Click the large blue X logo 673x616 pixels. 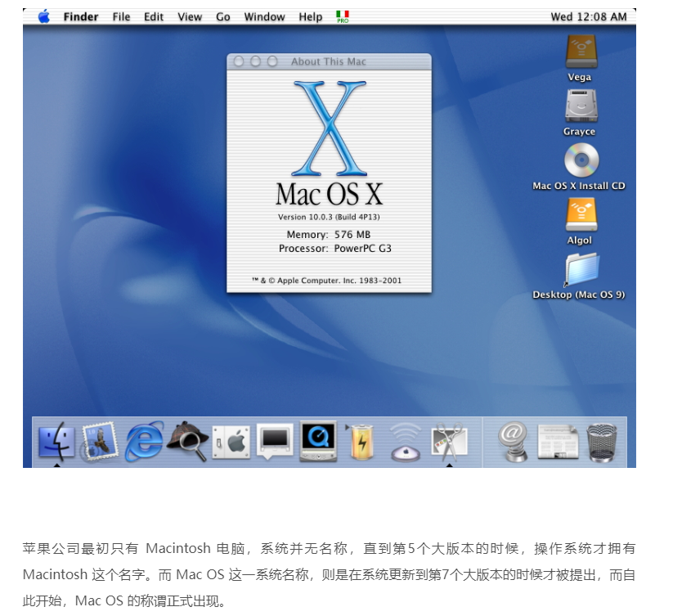click(330, 128)
